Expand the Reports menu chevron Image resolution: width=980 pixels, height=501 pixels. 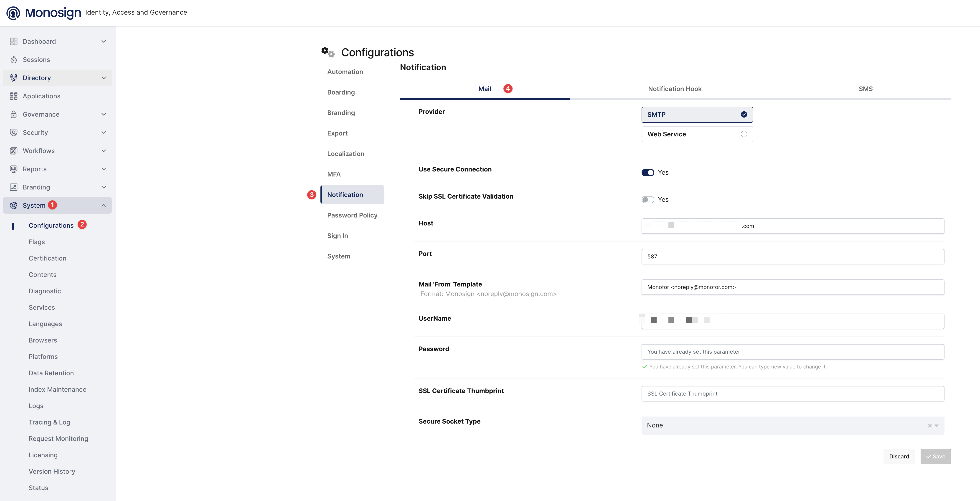pos(104,169)
